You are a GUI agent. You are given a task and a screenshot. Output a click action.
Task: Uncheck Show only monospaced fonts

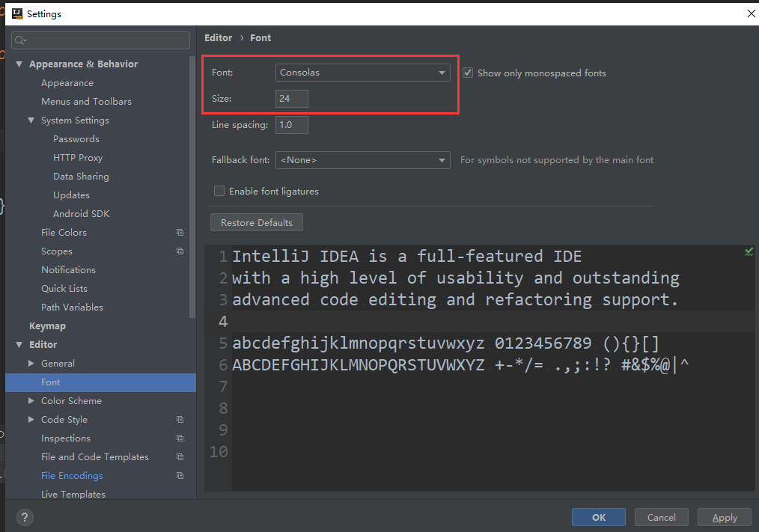click(x=468, y=73)
